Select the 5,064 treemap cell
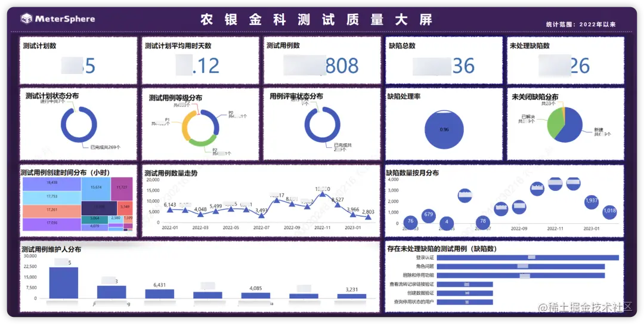Image resolution: width=644 pixels, height=324 pixels. (x=94, y=219)
